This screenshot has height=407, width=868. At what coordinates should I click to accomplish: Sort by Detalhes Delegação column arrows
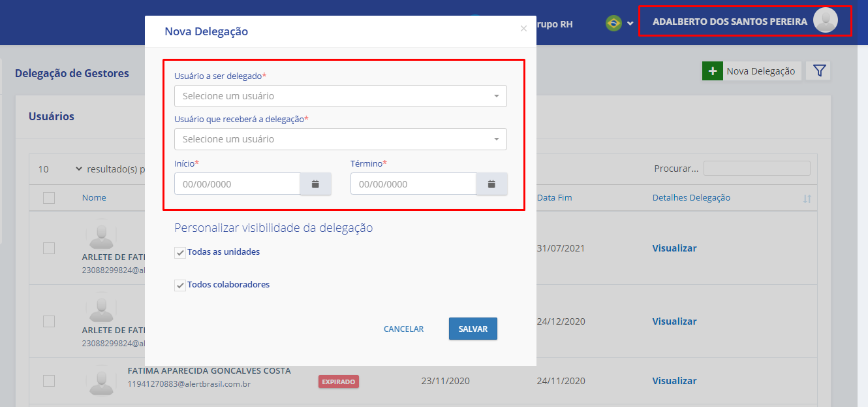(807, 199)
